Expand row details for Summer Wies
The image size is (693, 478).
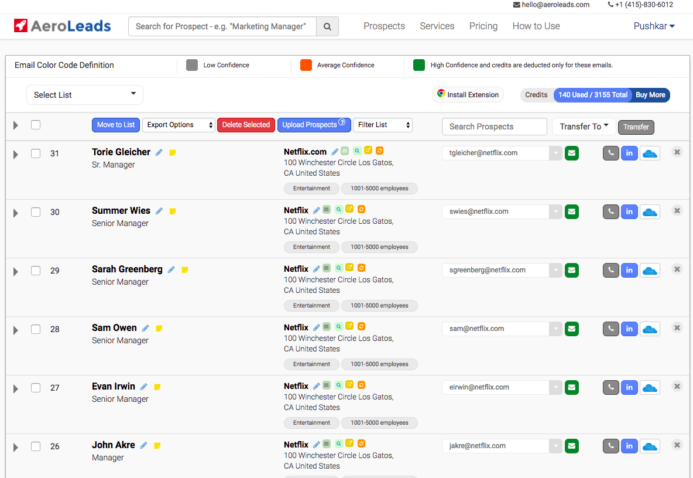pyautogui.click(x=15, y=212)
